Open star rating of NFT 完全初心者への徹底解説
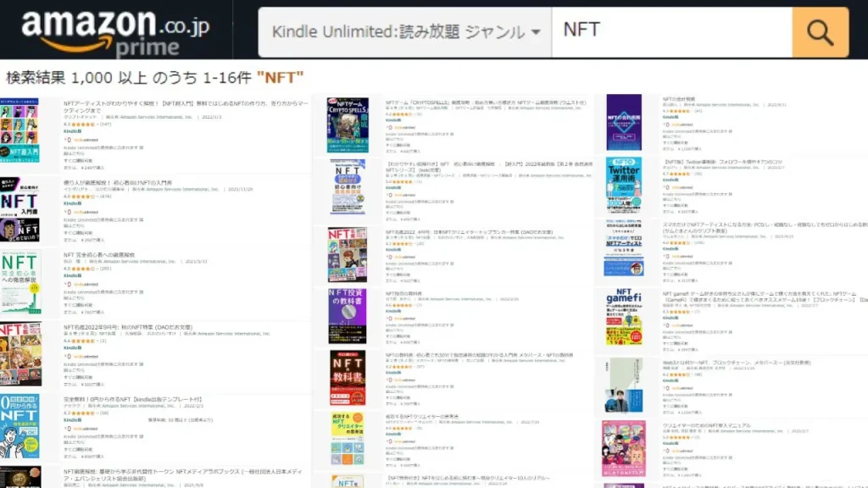The height and width of the screenshot is (488, 868). tap(82, 269)
